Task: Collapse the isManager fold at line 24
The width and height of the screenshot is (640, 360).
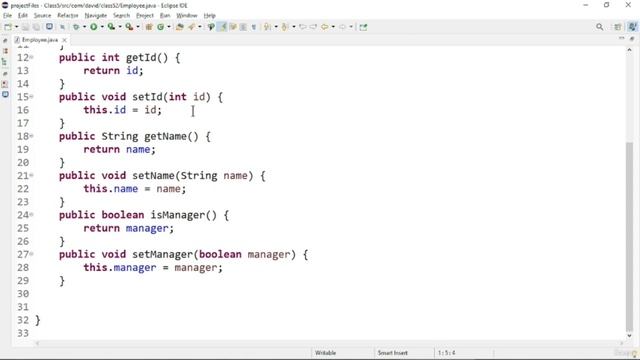Action: coord(31,215)
